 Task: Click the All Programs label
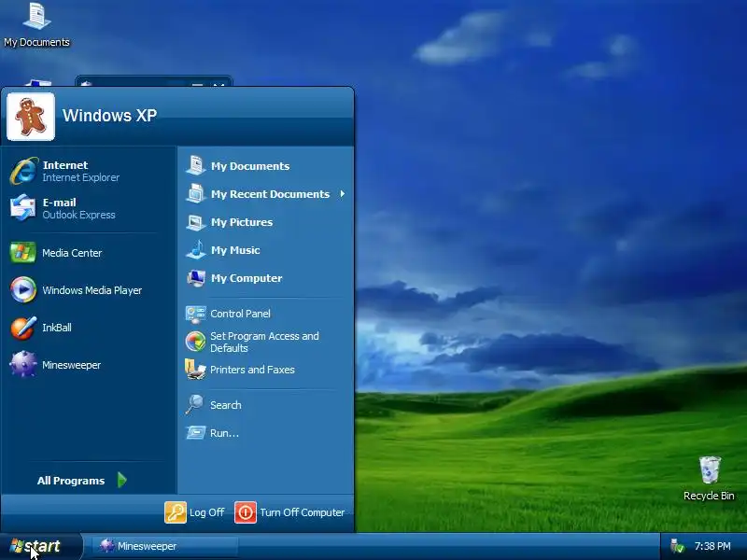(x=71, y=481)
